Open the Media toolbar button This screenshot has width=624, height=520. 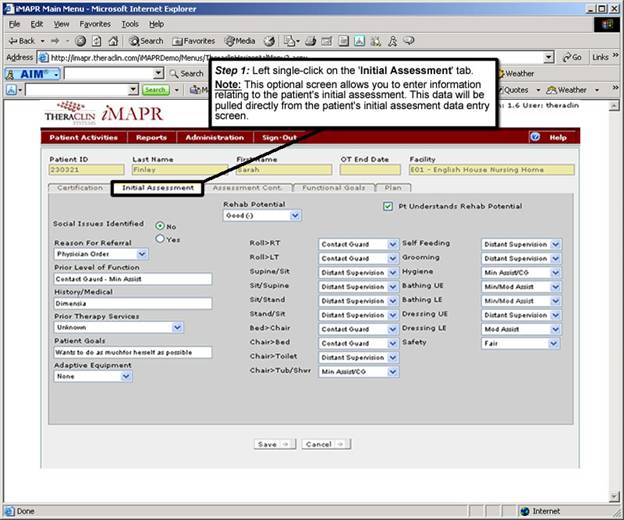pyautogui.click(x=240, y=41)
